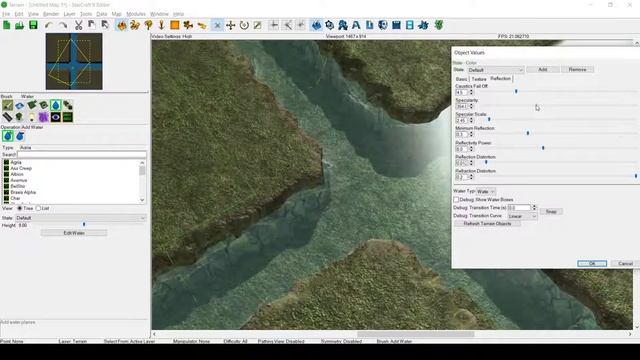Open the Debug Transition Curve dropdown

click(x=522, y=216)
